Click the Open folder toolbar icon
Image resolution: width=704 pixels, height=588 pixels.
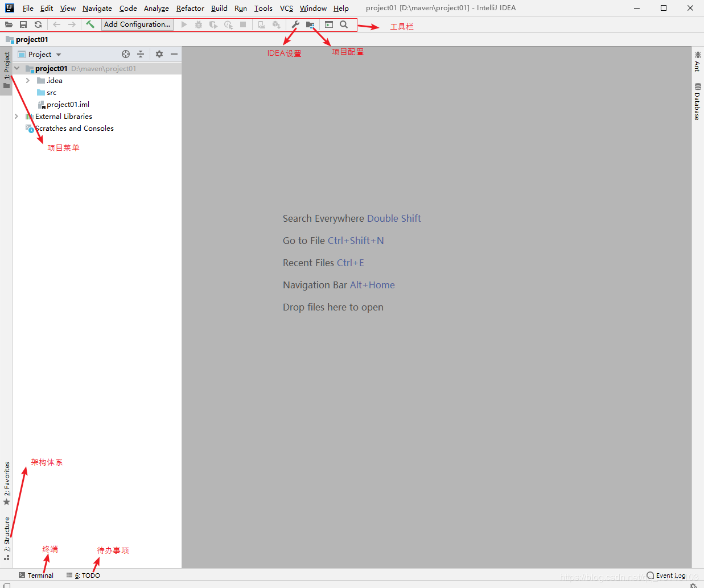coord(9,24)
